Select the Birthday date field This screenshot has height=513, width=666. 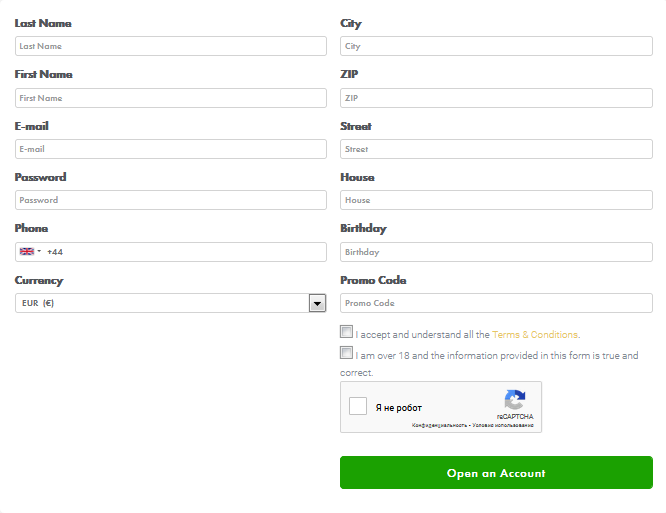click(x=496, y=252)
